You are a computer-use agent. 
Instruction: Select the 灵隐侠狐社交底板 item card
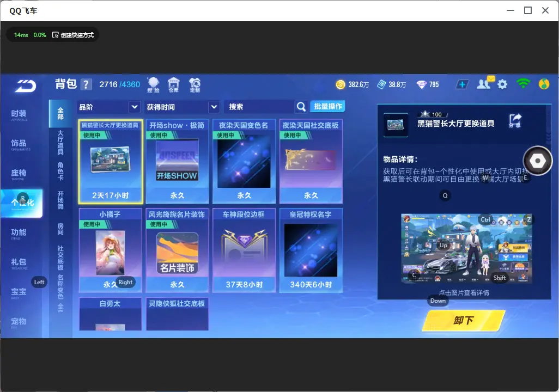coord(177,314)
